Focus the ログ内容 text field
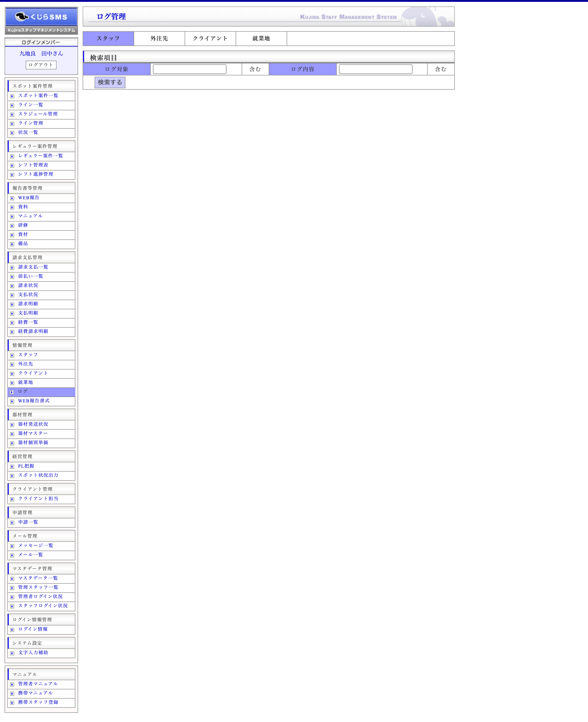This screenshot has width=588, height=722. pos(375,69)
